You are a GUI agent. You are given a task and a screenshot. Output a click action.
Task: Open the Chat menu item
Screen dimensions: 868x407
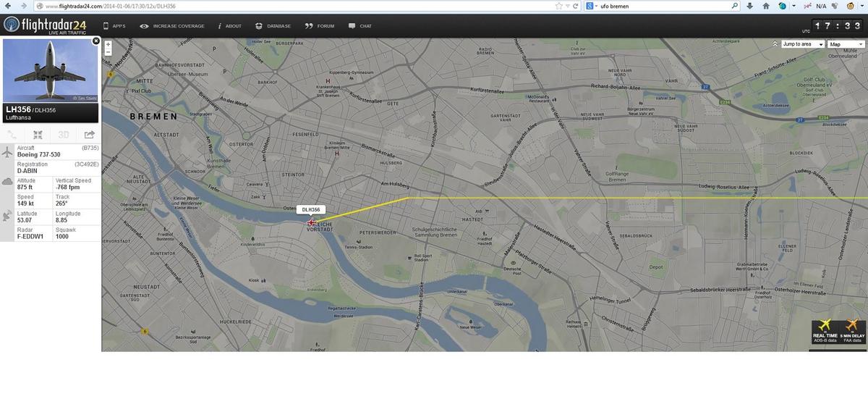coord(360,26)
